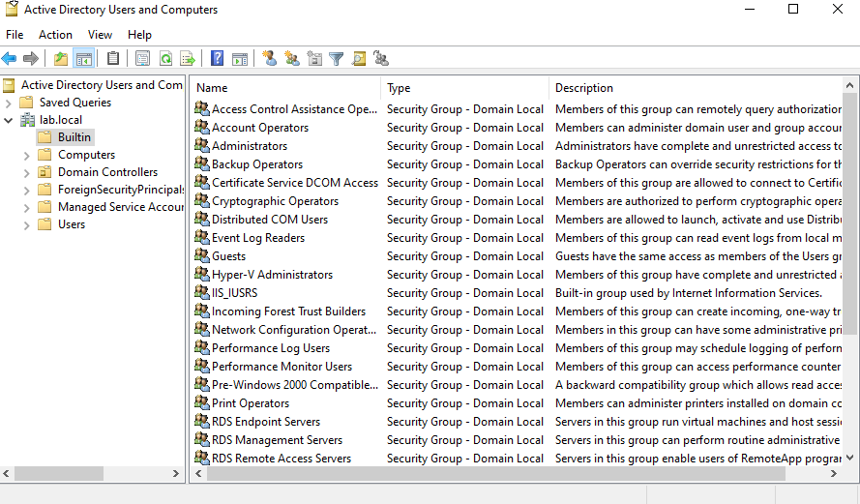Create new organizational unit via toolbar icon
Screen dimensions: 860x504
click(314, 58)
